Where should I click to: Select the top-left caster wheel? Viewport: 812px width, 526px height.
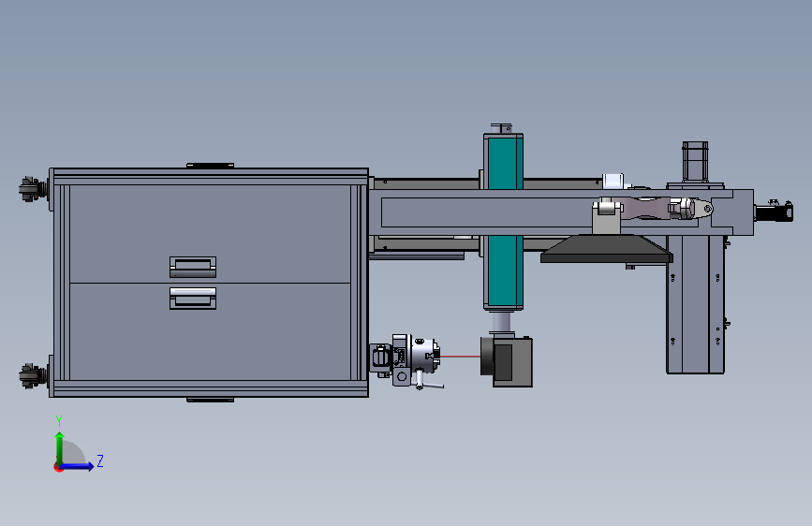(32, 189)
